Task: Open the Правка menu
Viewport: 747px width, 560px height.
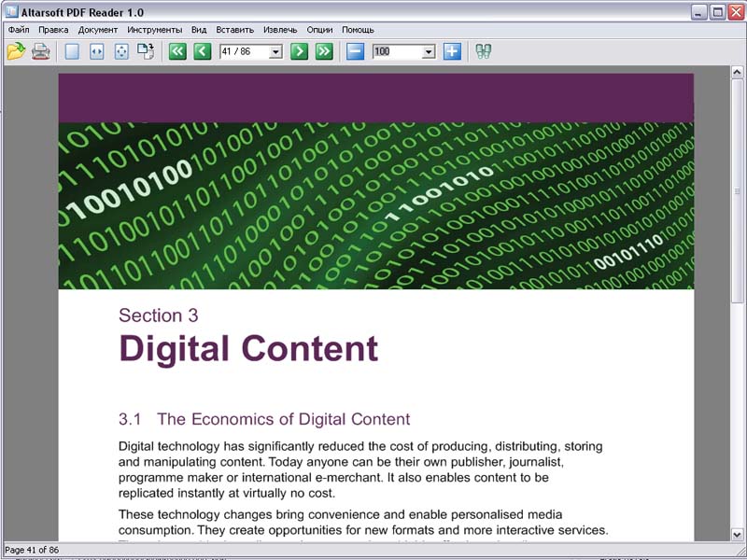Action: pos(53,30)
